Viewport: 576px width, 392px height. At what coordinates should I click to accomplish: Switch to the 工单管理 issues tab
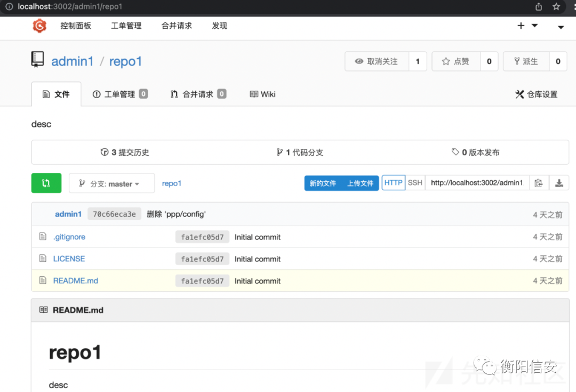120,94
